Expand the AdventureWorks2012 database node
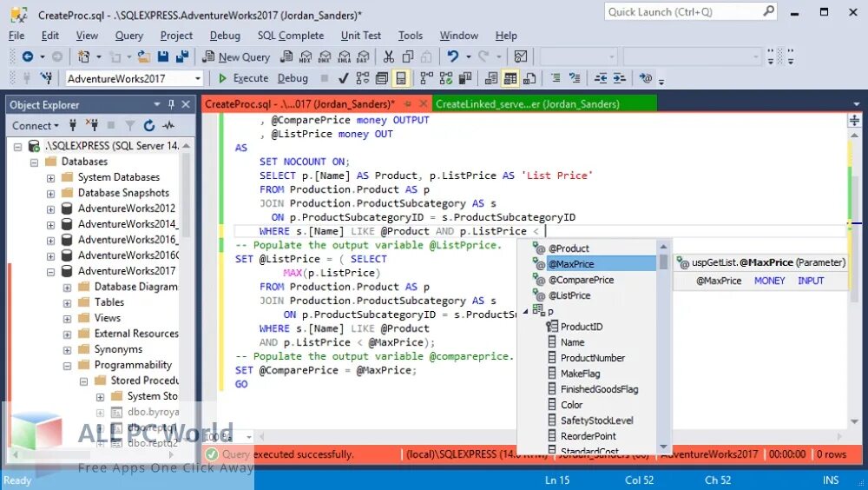Viewport: 868px width, 490px height. (x=50, y=209)
